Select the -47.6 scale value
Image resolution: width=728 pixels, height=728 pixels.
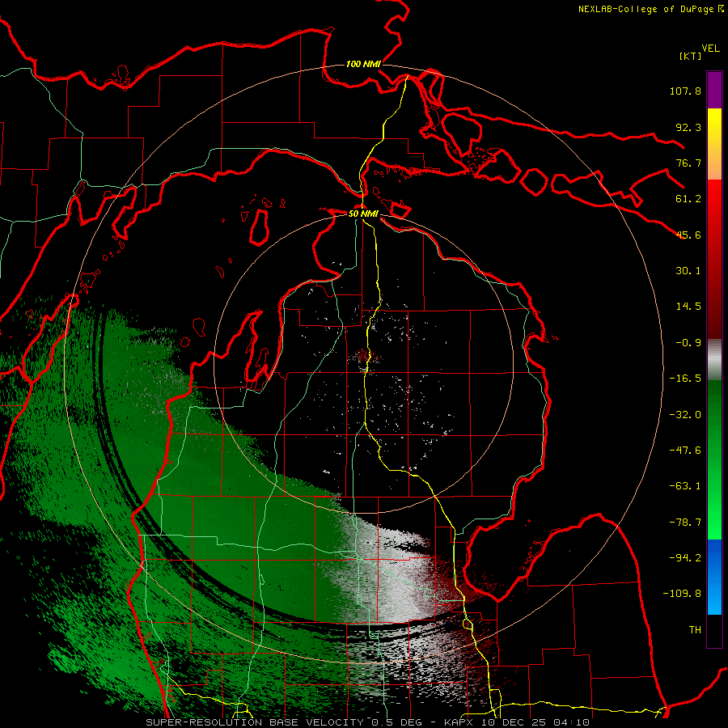[x=685, y=451]
